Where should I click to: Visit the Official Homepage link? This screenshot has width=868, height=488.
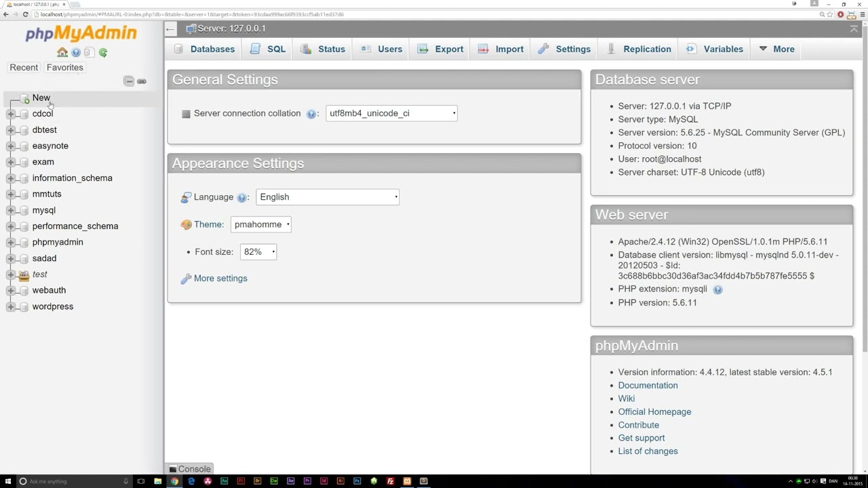(654, 412)
